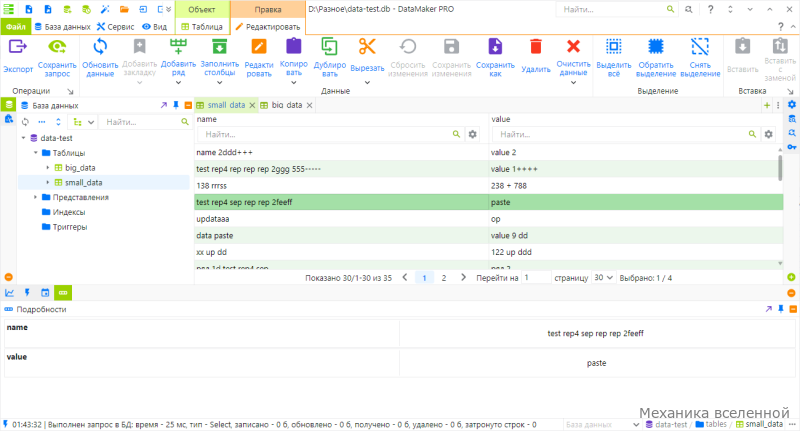Click Заполнить столбцы fill columns icon

(219, 47)
